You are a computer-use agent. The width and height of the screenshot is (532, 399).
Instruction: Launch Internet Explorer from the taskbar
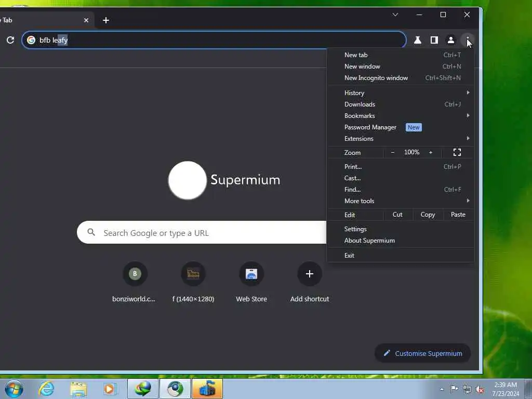[46, 389]
